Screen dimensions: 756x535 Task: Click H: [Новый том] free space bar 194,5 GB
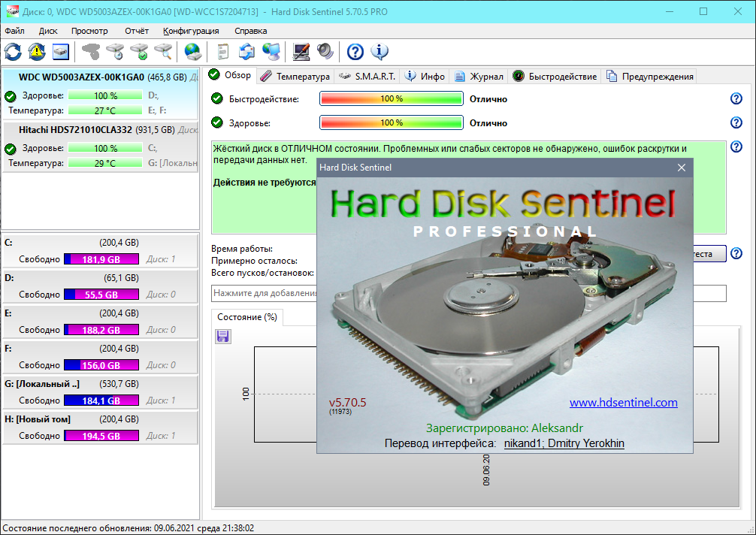tap(101, 436)
